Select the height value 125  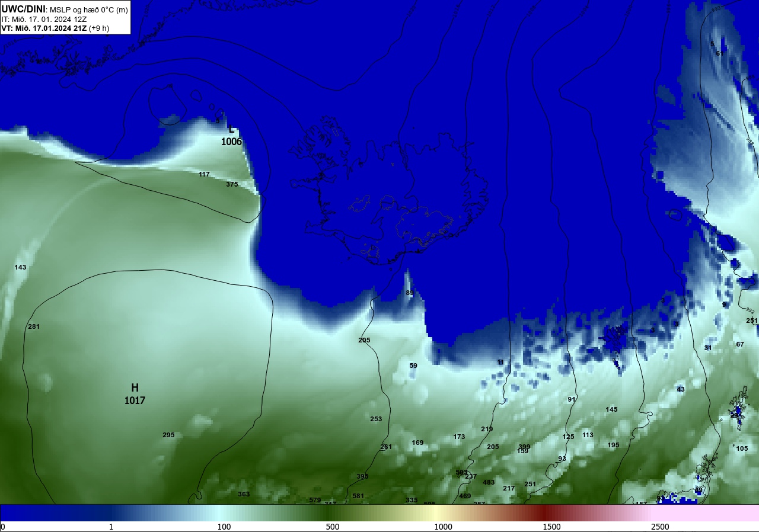click(568, 437)
